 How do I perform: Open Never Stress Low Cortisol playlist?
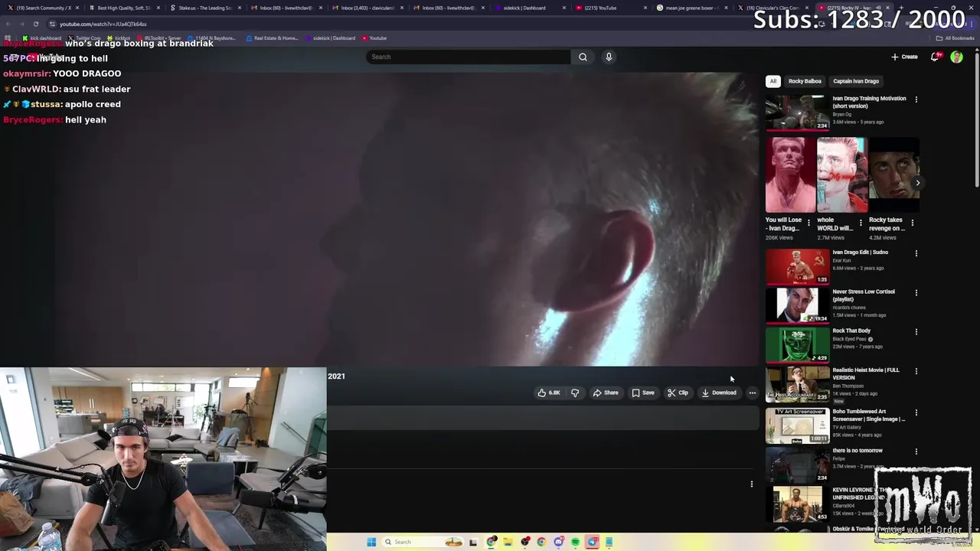(797, 305)
